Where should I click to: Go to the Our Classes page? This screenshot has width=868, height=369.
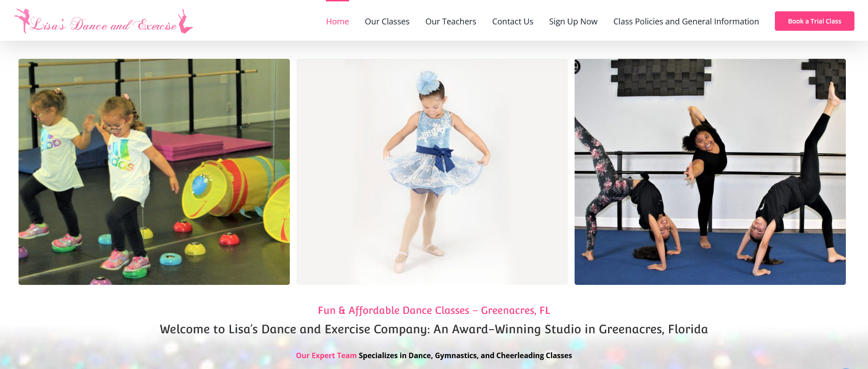(x=387, y=21)
